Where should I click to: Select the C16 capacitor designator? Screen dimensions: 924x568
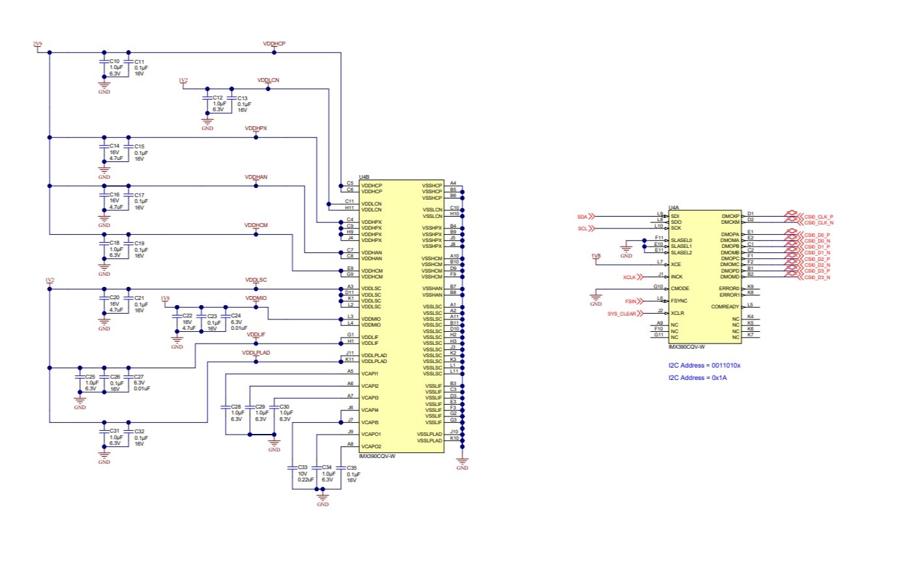pos(115,195)
